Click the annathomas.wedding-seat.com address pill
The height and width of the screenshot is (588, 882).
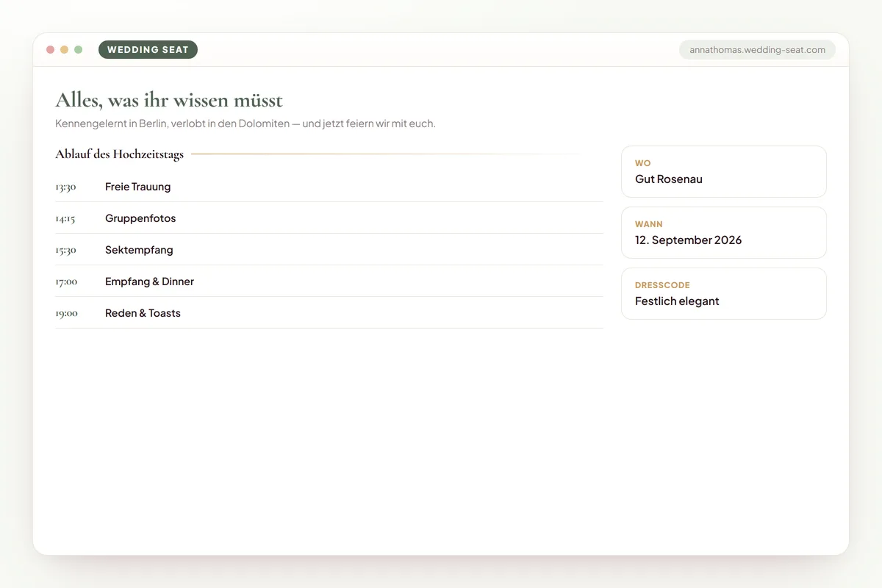(x=757, y=50)
